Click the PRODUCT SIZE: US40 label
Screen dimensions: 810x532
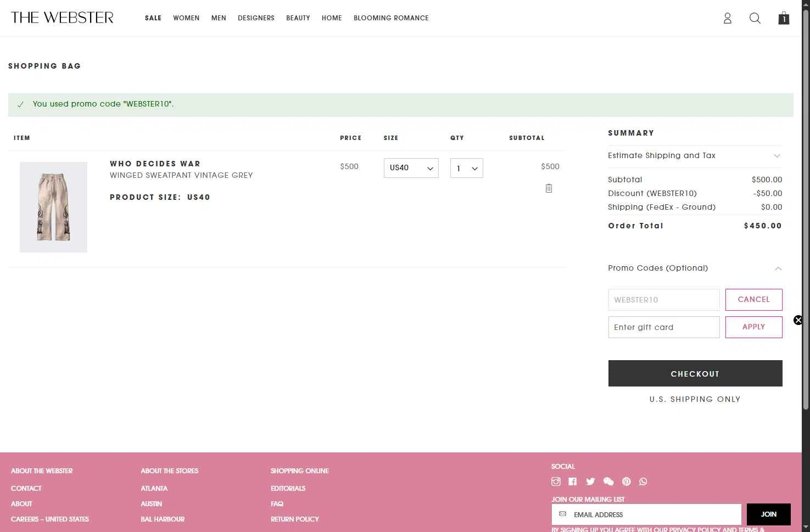[x=160, y=197]
